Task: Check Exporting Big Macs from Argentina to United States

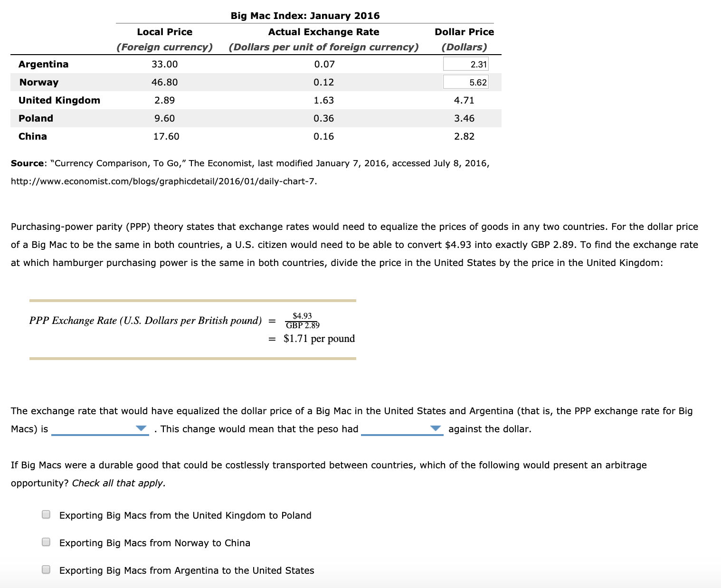Action: (46, 569)
